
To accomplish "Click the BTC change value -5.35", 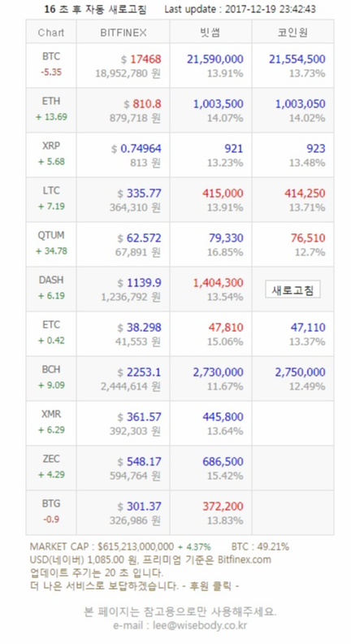I will pos(51,72).
